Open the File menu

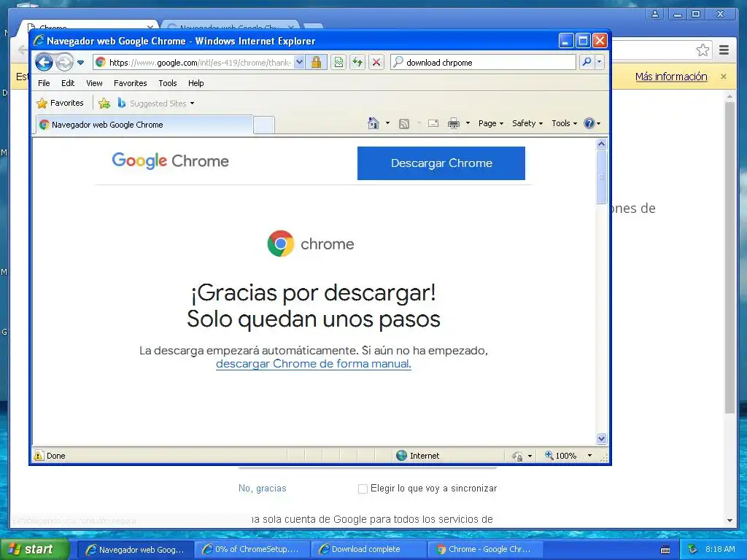[x=44, y=83]
